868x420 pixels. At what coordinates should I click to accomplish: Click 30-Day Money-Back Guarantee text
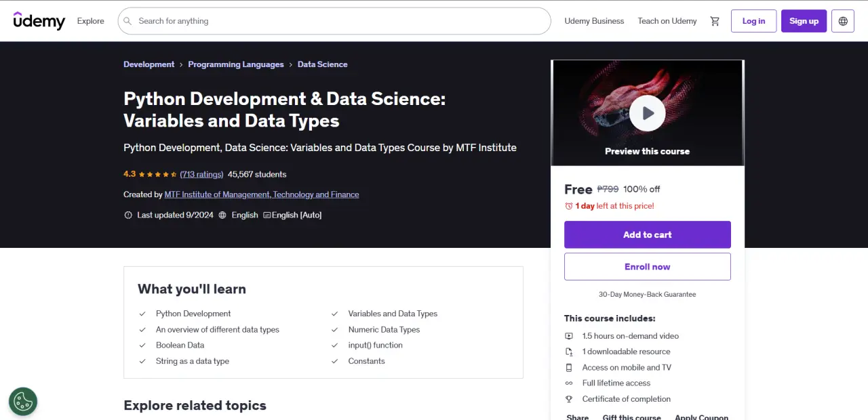(x=647, y=295)
